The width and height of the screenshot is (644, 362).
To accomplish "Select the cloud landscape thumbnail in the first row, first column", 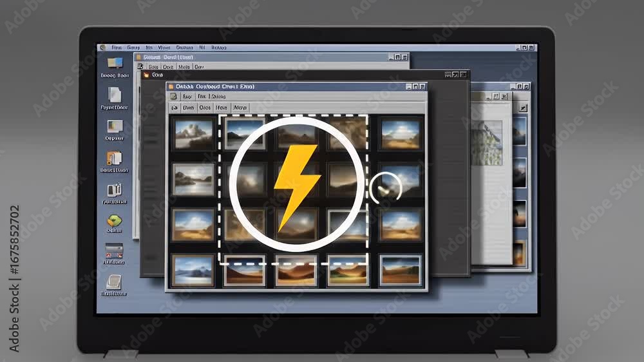I will [193, 134].
